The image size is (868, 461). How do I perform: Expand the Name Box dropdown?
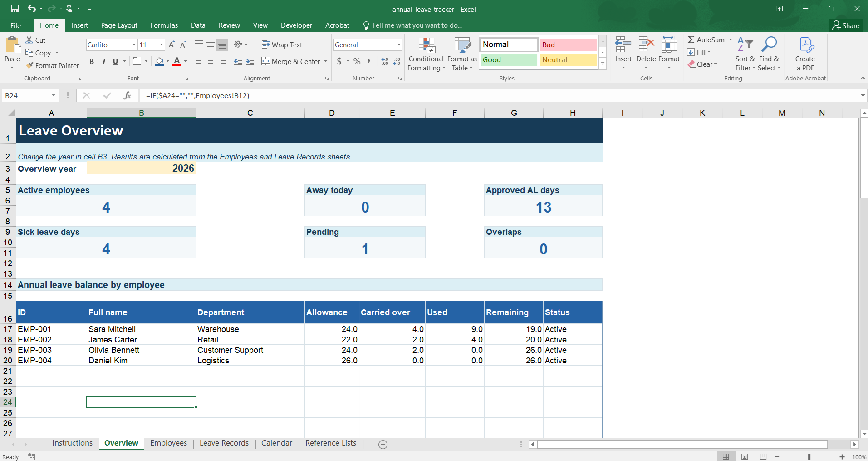54,95
